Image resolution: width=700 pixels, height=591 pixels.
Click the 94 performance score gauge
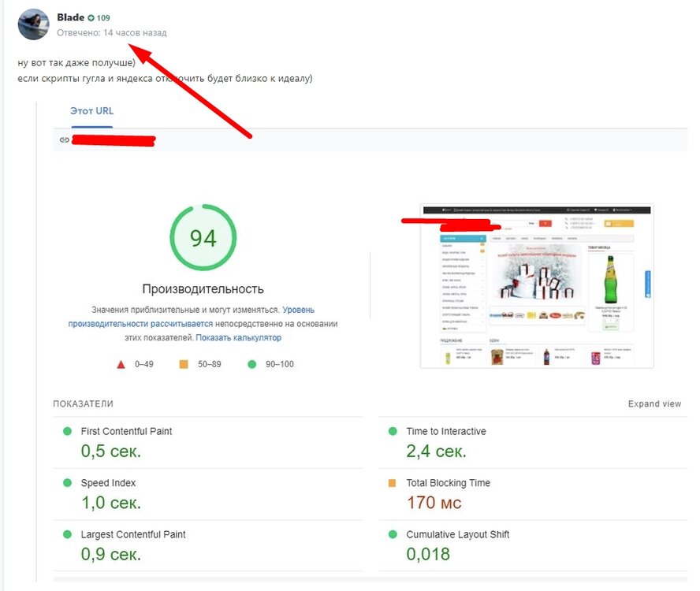[203, 237]
